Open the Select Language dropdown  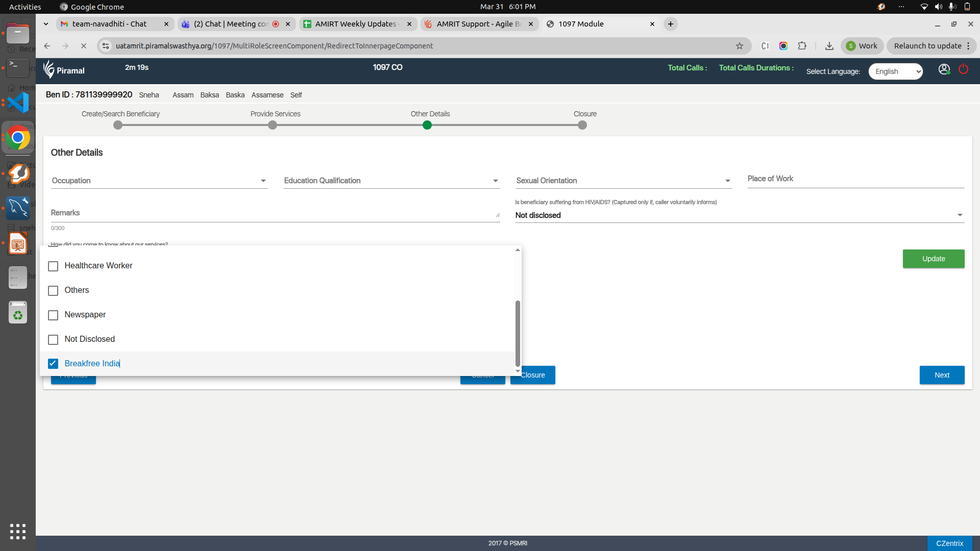[896, 71]
